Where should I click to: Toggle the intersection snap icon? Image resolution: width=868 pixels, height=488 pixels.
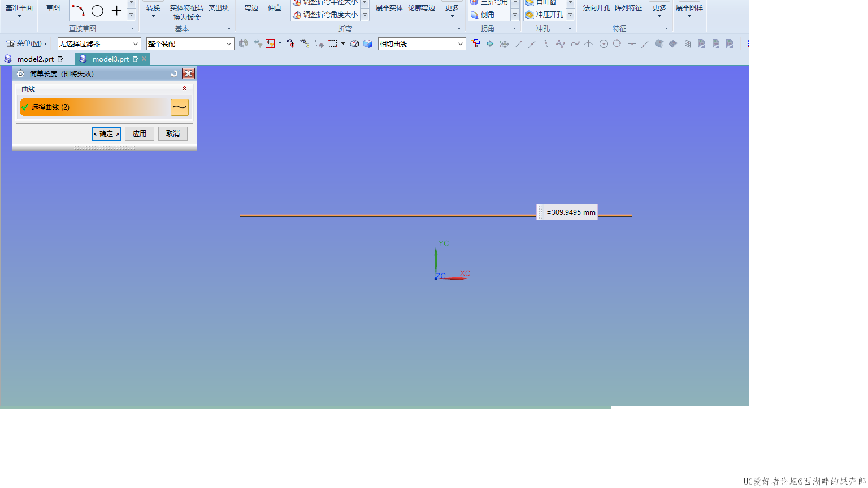pyautogui.click(x=589, y=43)
